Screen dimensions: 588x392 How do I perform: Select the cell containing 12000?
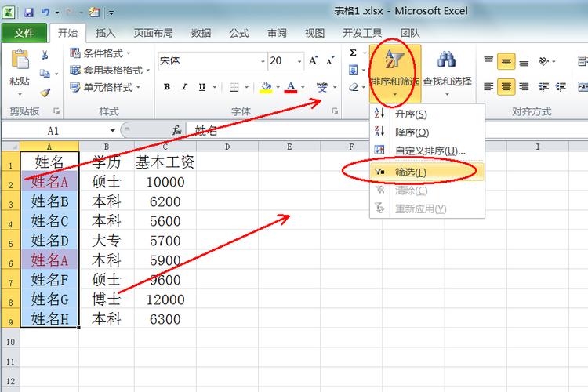click(x=165, y=299)
